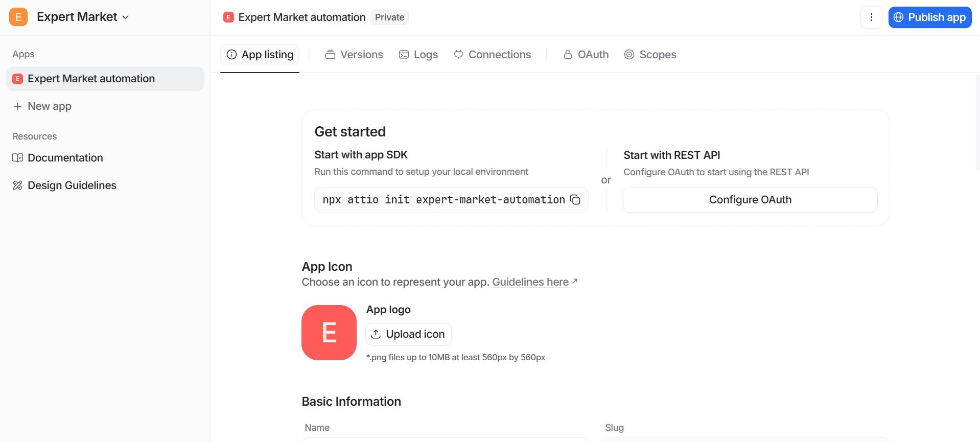Go to the Connections tab
Image resolution: width=980 pixels, height=442 pixels.
493,55
